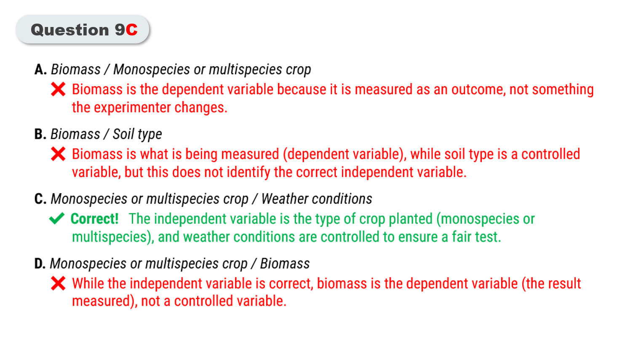This screenshot has width=644, height=358.
Task: Select the Question 9C title badge
Action: point(83,30)
